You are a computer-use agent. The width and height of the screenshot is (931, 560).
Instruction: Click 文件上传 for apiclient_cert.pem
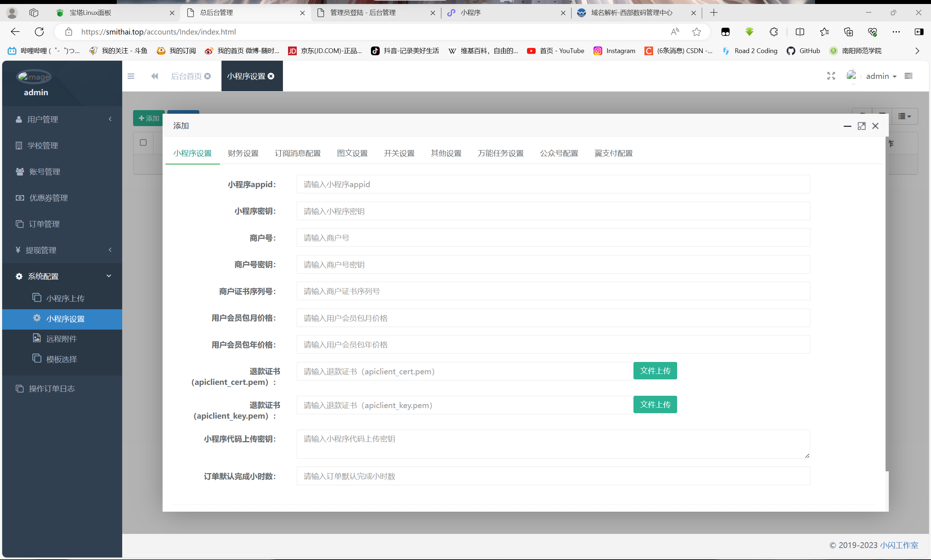pyautogui.click(x=655, y=371)
